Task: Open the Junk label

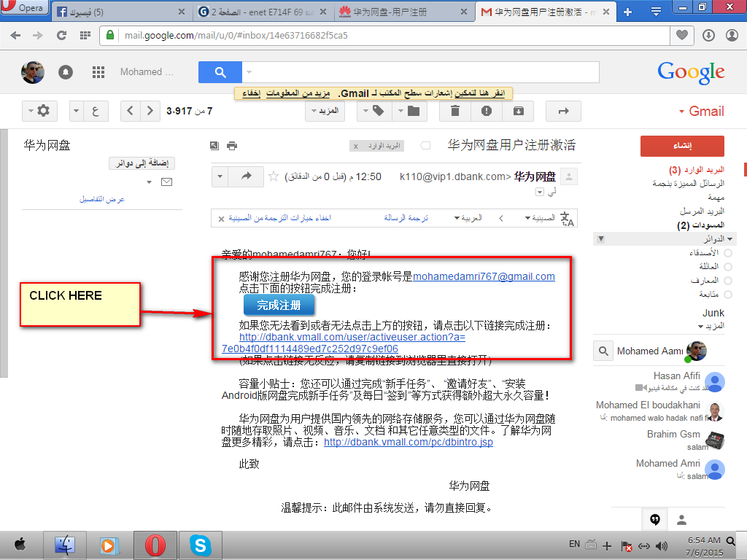Action: pos(713,313)
